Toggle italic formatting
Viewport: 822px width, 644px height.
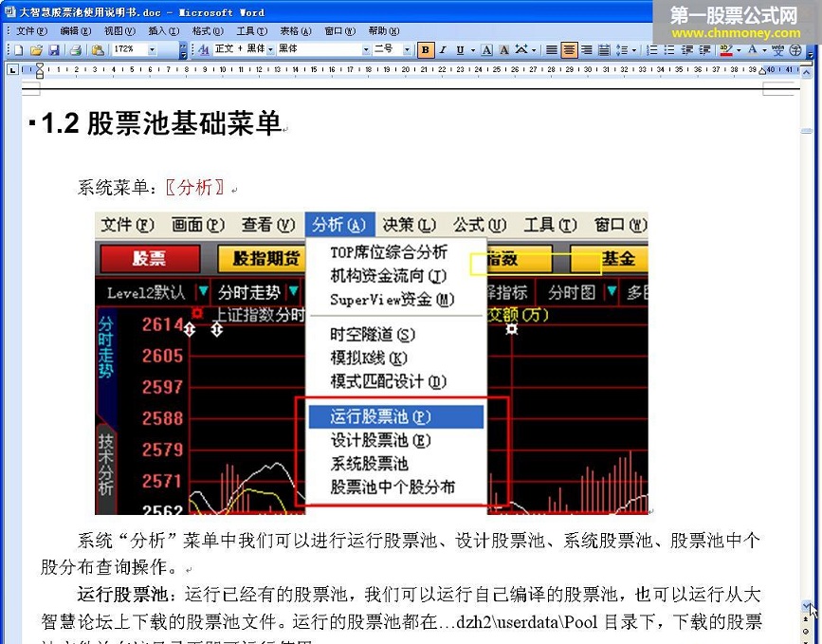point(443,50)
